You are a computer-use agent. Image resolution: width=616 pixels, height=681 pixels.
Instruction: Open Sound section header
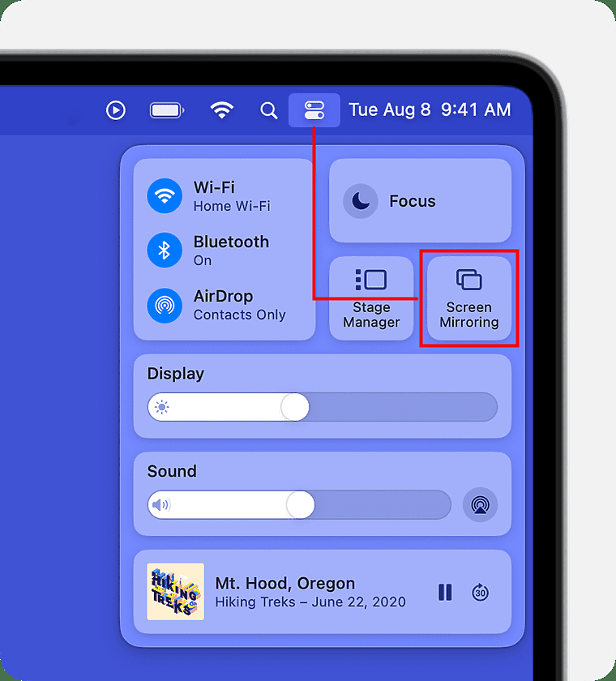[x=172, y=471]
